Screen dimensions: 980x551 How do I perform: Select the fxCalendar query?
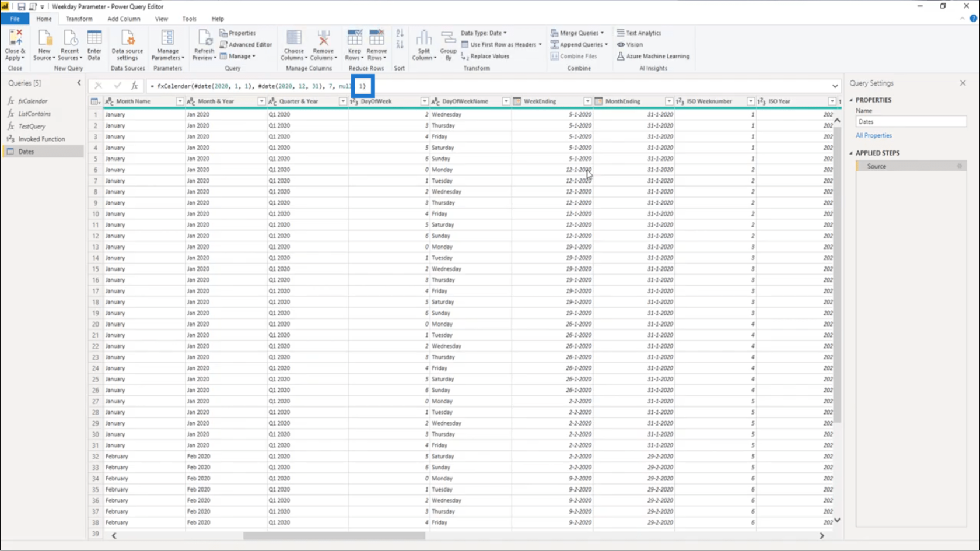(x=43, y=101)
